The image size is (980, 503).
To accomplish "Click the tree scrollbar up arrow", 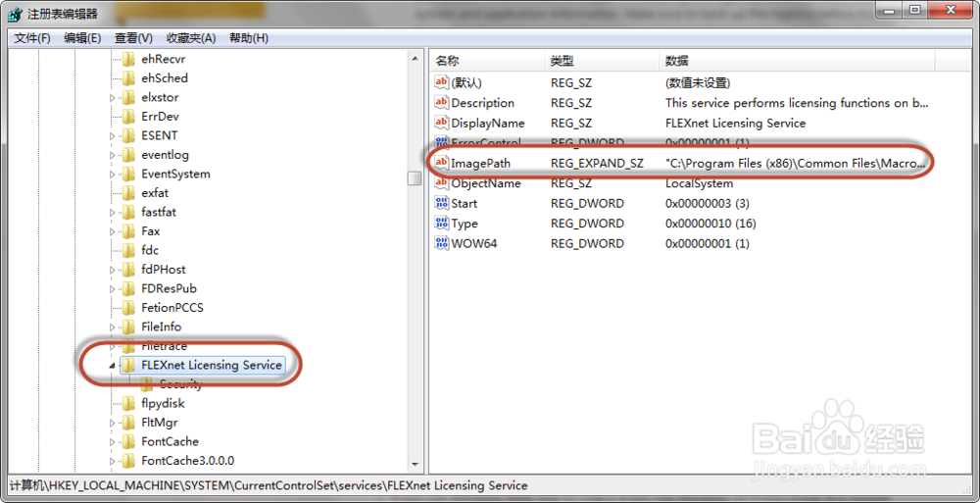I will [x=415, y=58].
